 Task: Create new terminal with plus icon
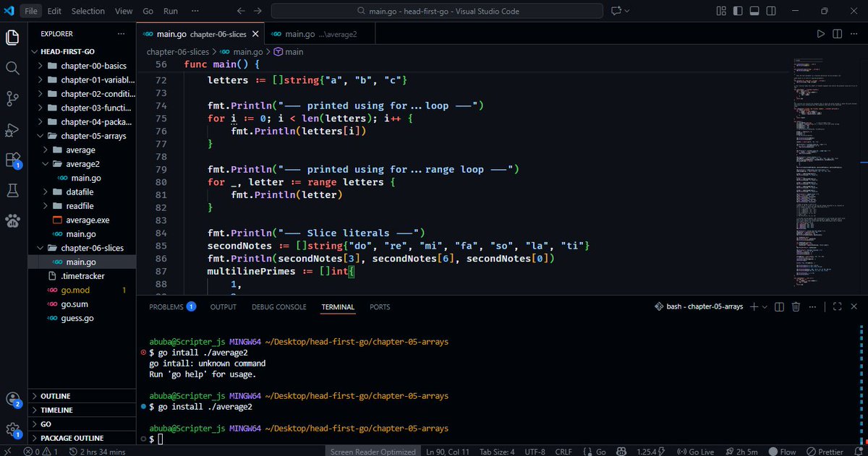(754, 306)
